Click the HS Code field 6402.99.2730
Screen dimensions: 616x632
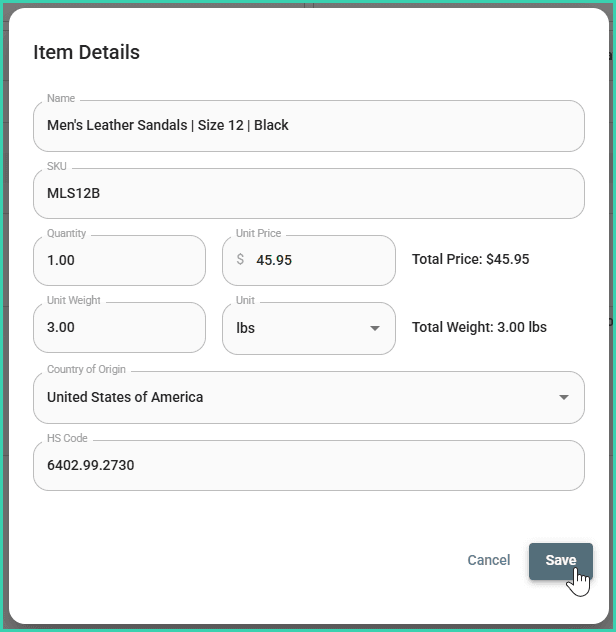tap(308, 466)
